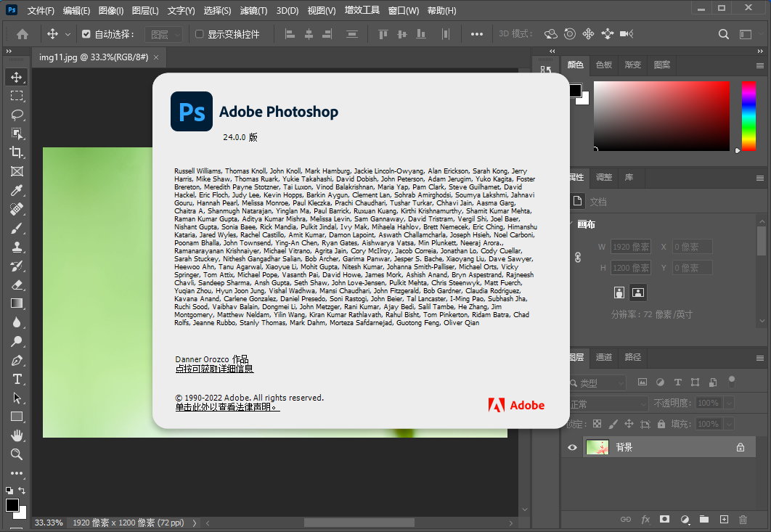771x532 pixels.
Task: Select the Object Selection tool
Action: 16,134
